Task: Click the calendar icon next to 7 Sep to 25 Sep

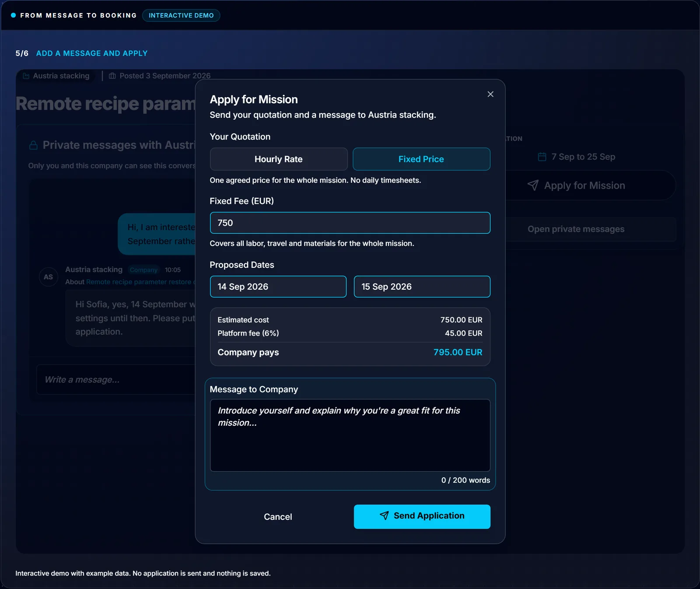Action: (x=542, y=157)
